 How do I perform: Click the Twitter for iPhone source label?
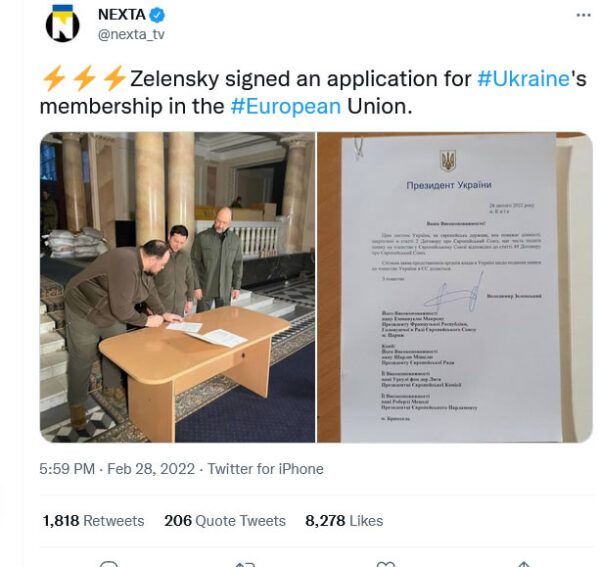click(x=266, y=469)
